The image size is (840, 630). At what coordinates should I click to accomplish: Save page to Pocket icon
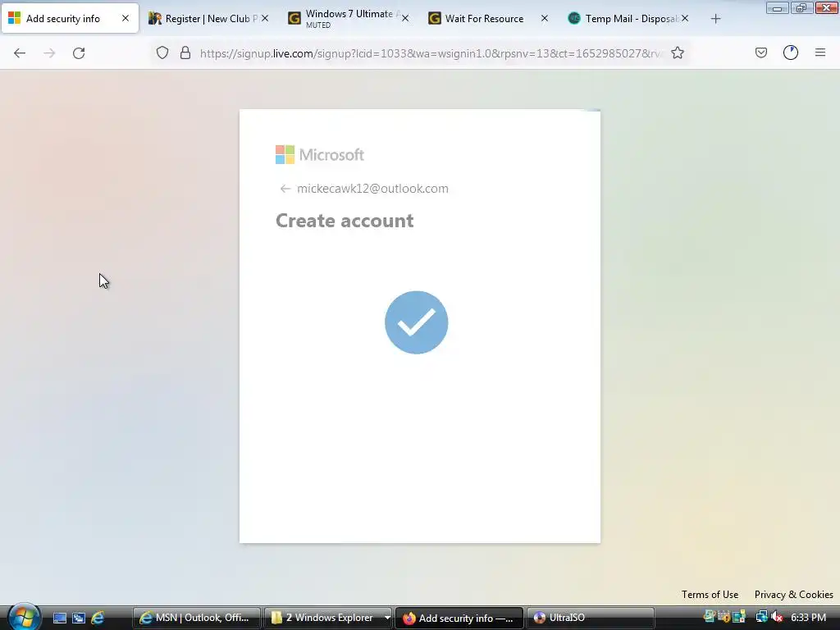761,52
